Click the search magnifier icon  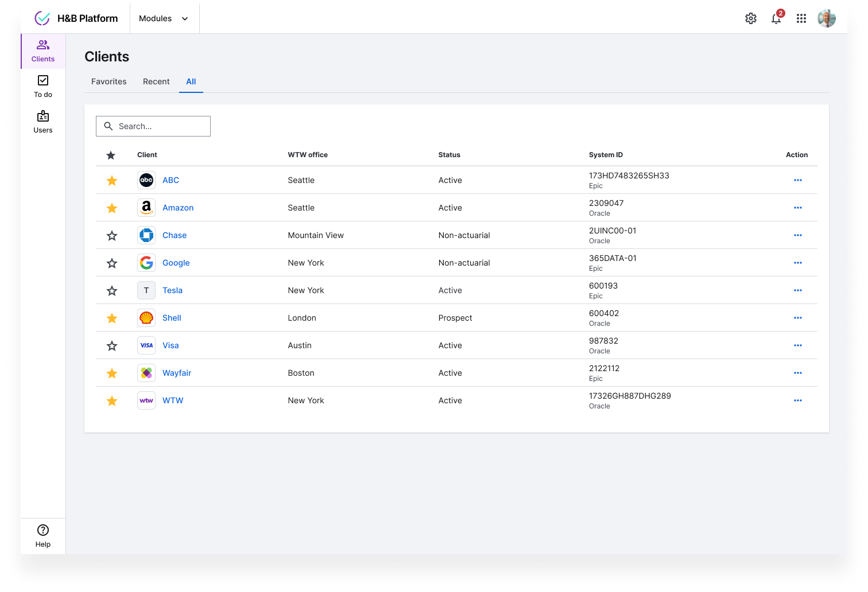(x=108, y=126)
